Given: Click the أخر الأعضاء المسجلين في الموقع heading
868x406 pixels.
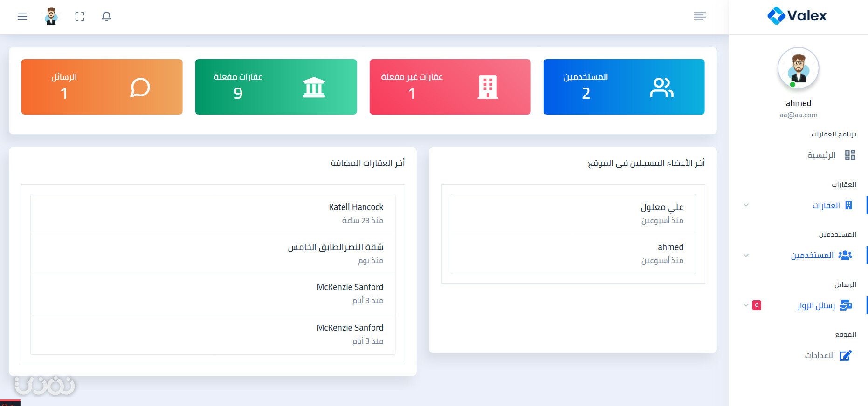Looking at the screenshot, I should click(x=646, y=163).
